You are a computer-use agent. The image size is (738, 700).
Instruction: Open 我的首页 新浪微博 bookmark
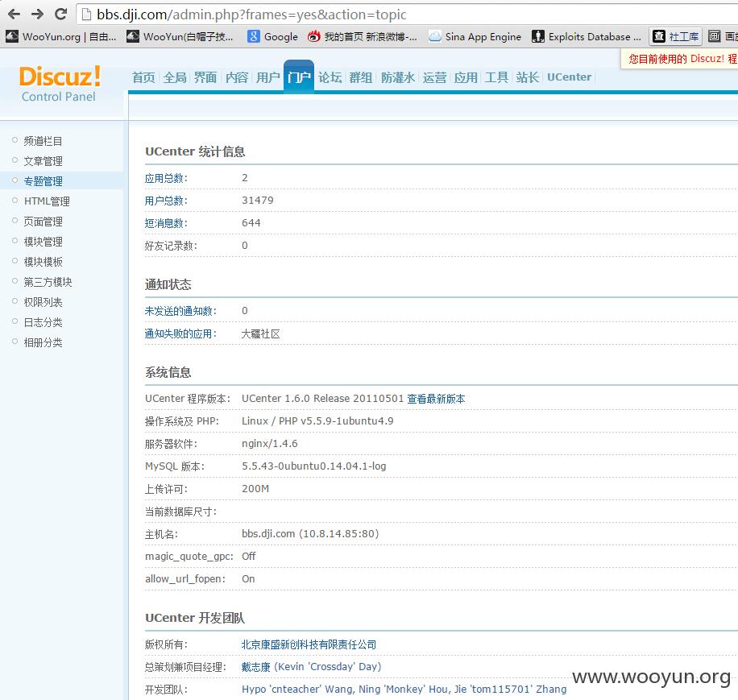coord(362,37)
